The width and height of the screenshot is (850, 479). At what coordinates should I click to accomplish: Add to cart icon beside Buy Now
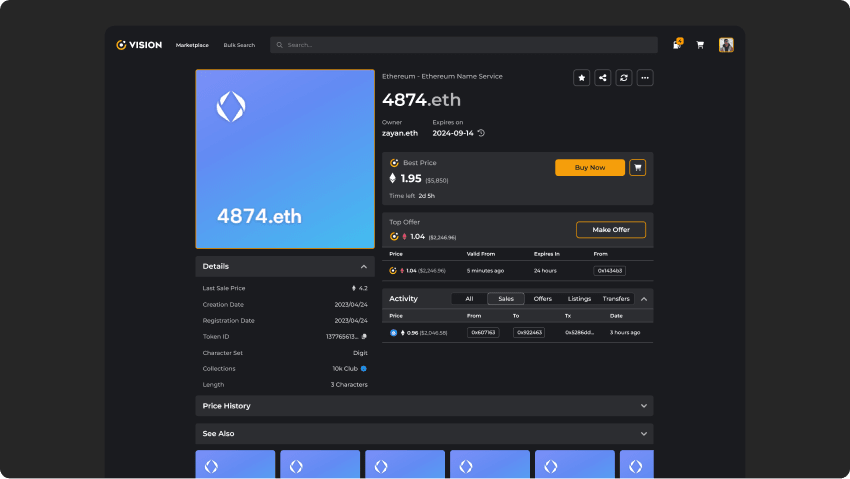pyautogui.click(x=638, y=167)
